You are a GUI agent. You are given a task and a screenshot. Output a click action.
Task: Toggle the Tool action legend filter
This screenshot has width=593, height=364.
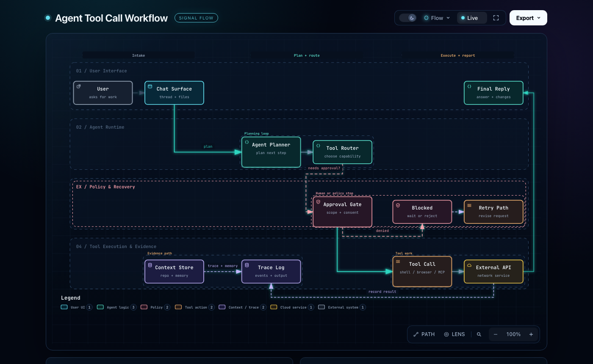(x=194, y=307)
